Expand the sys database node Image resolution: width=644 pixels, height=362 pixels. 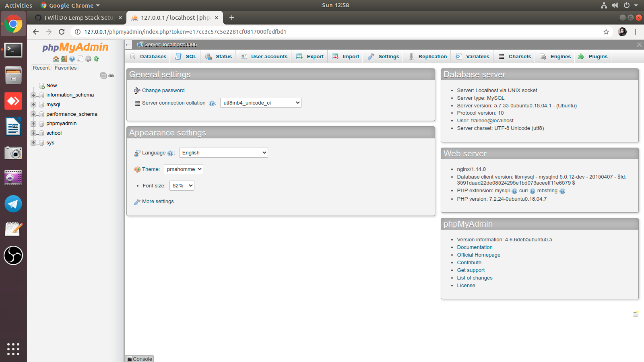[33, 143]
